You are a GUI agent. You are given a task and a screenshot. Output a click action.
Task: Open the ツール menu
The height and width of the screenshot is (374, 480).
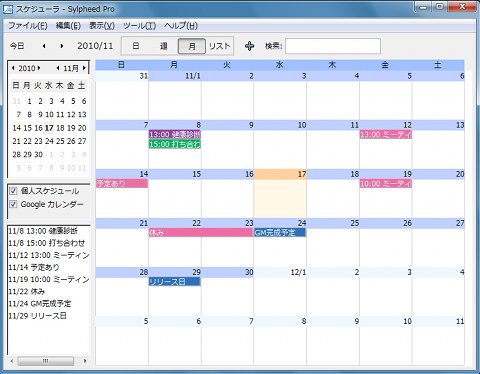(139, 26)
